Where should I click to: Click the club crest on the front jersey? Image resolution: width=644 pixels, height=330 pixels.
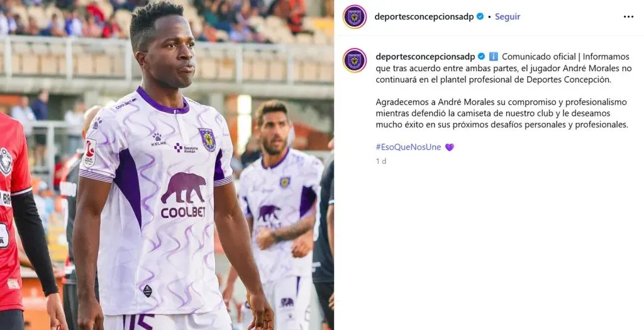[208, 139]
